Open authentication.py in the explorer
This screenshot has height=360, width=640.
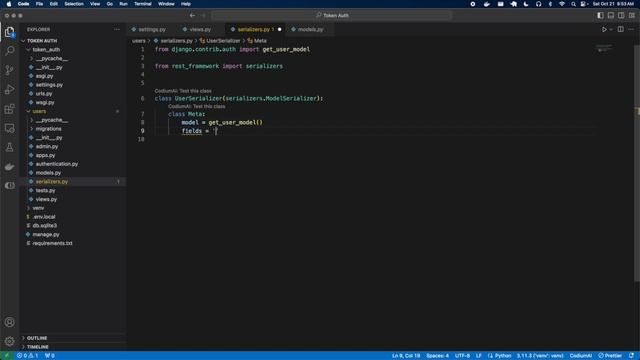tap(57, 164)
